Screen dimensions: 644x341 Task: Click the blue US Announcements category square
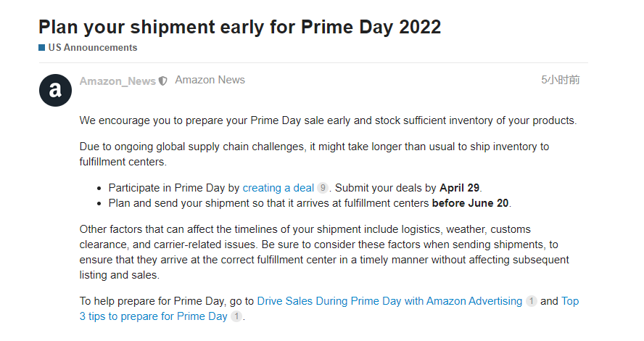click(x=42, y=48)
